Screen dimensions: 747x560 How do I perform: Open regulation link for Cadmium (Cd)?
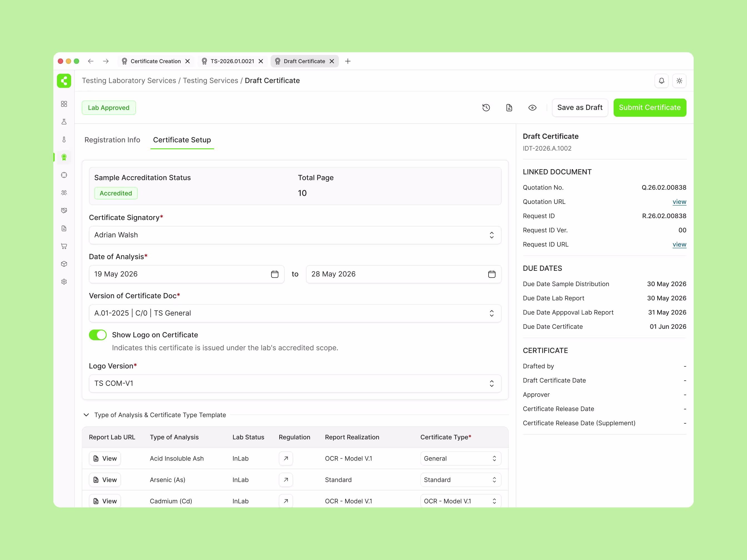click(286, 501)
